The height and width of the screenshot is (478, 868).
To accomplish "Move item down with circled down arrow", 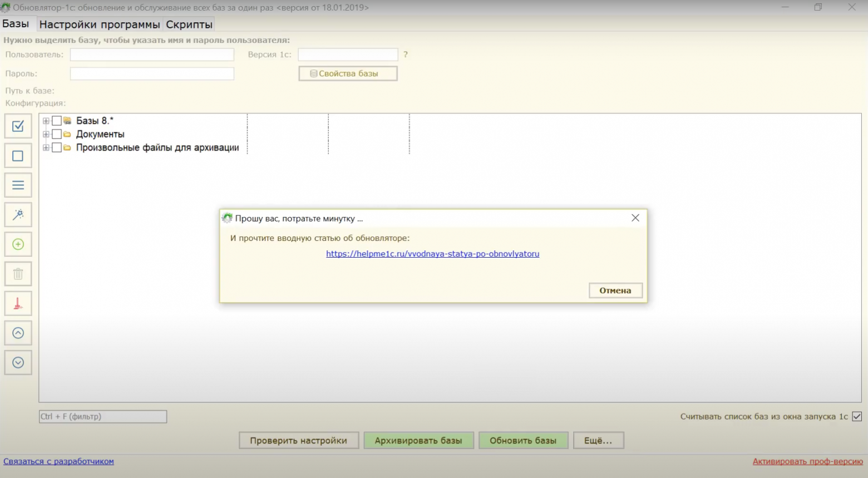I will pyautogui.click(x=18, y=362).
